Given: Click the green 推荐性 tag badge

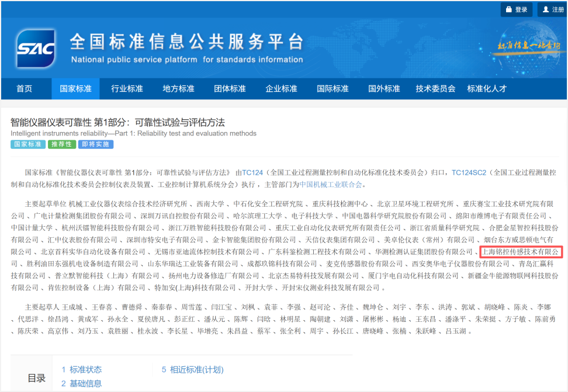Looking at the screenshot, I should [x=61, y=144].
